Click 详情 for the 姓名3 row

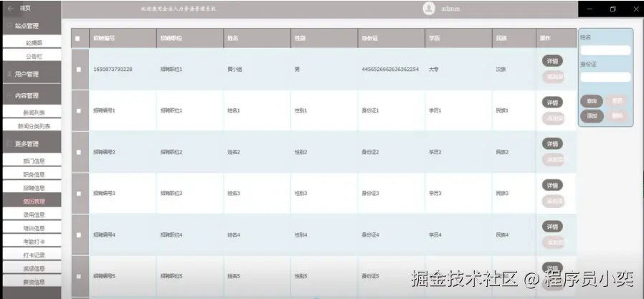point(552,185)
